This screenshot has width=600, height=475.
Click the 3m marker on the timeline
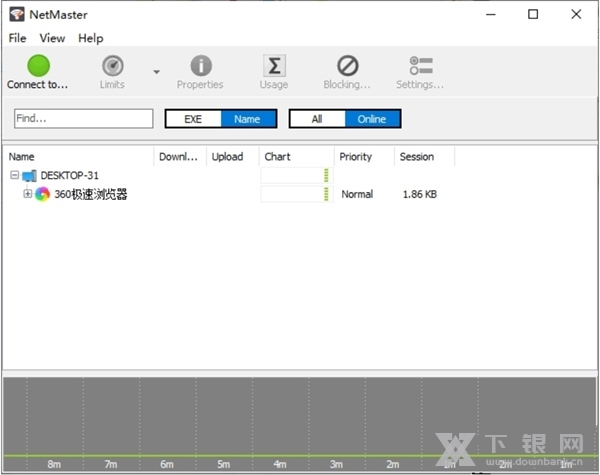(x=336, y=464)
